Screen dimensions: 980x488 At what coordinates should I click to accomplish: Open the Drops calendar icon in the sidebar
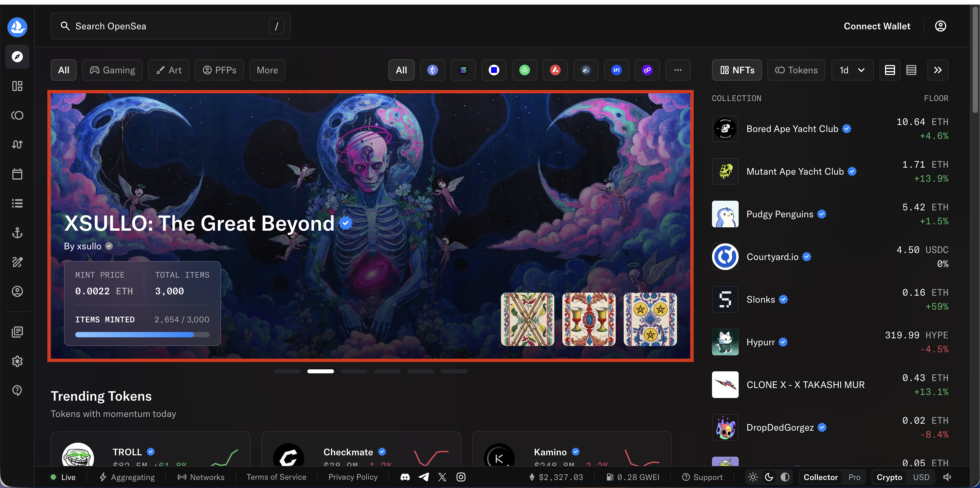(x=17, y=174)
